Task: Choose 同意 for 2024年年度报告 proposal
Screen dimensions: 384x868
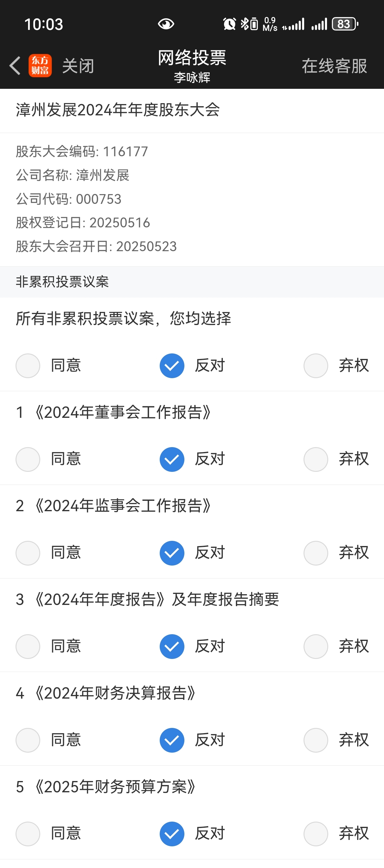Action: pos(28,646)
